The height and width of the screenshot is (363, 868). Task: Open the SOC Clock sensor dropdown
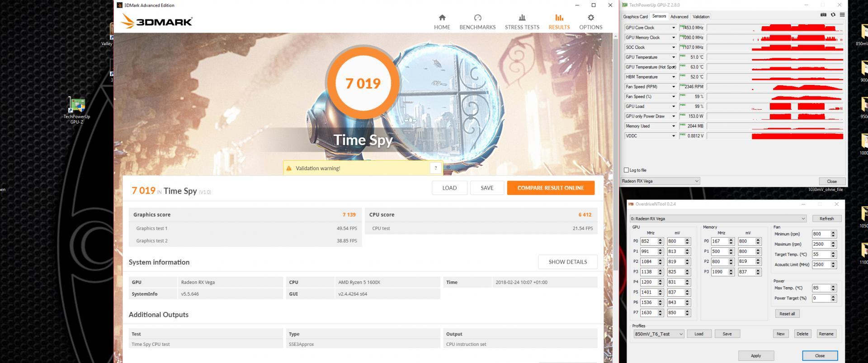[673, 47]
